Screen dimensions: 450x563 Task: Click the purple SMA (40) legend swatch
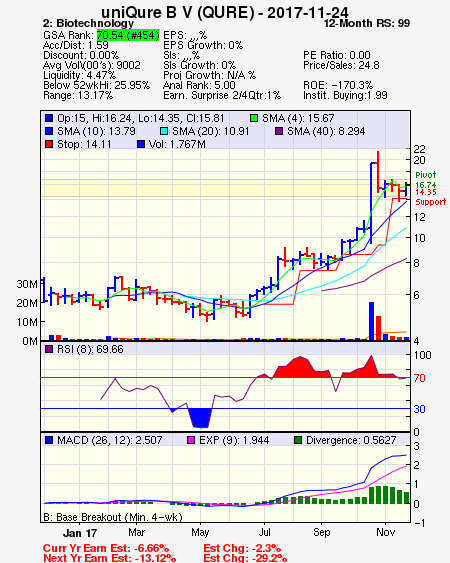click(279, 131)
